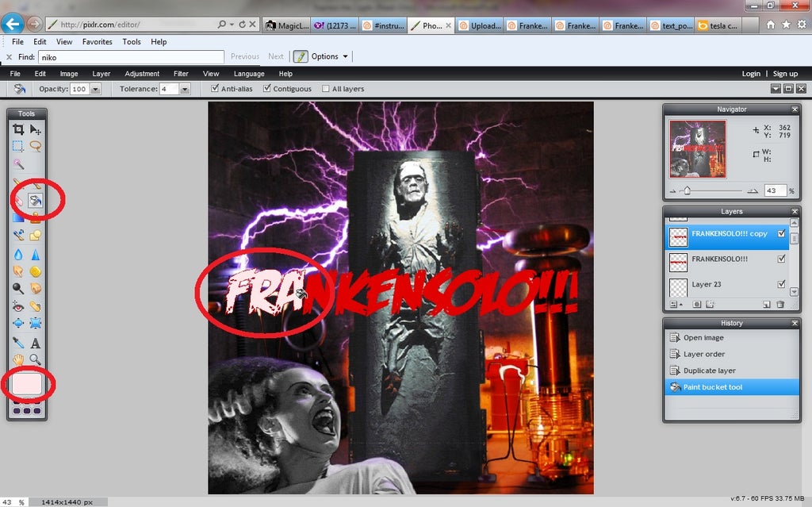Select the Spot Heal bandage tool

[x=35, y=306]
